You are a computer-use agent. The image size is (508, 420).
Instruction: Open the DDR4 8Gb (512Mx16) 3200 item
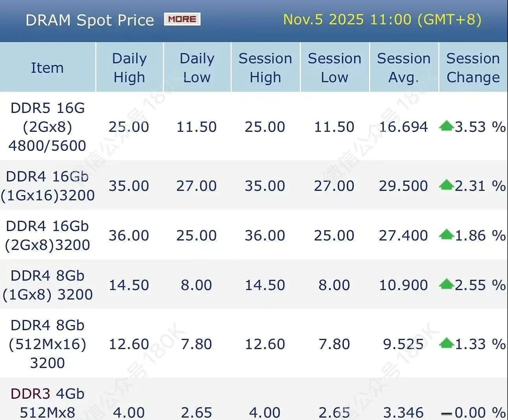pos(47,344)
